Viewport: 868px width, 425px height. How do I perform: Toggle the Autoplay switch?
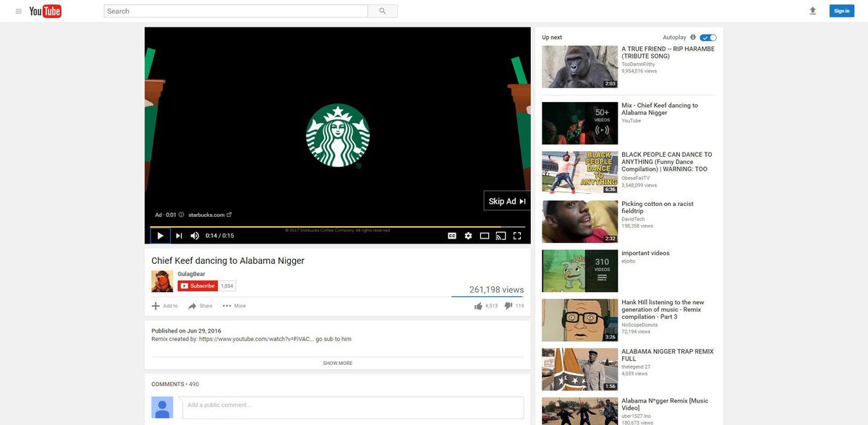(x=708, y=37)
